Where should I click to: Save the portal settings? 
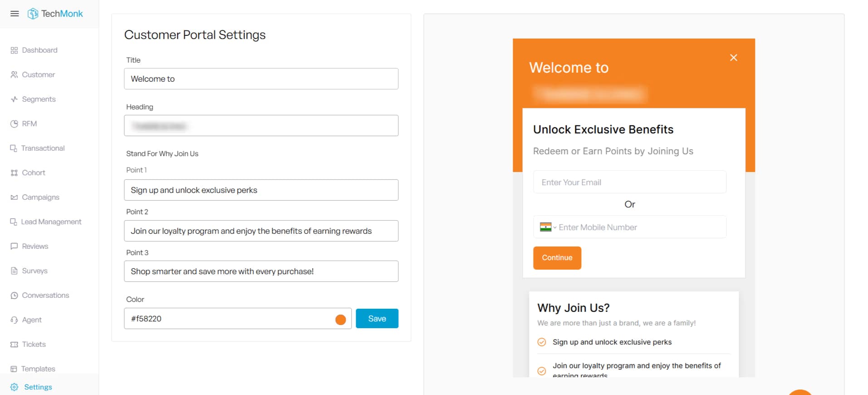[x=377, y=319]
